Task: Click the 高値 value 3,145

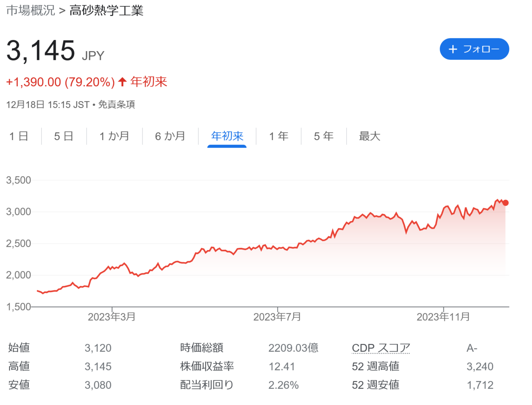Action: click(x=98, y=367)
